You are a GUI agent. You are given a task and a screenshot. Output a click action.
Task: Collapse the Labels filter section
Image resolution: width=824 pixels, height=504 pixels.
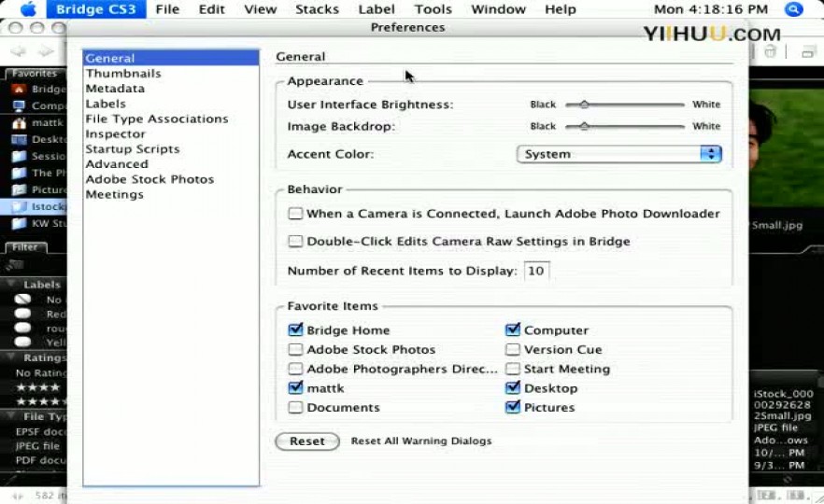pos(9,284)
